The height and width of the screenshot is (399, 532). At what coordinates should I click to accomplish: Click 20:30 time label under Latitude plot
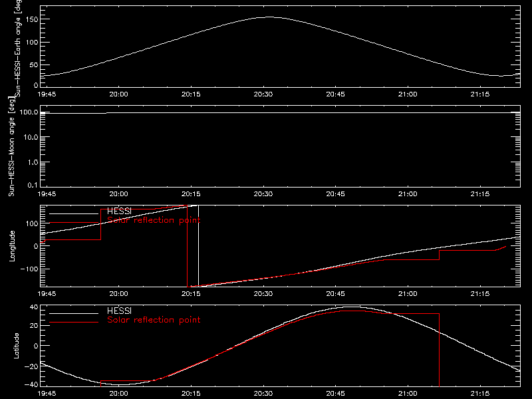point(263,393)
